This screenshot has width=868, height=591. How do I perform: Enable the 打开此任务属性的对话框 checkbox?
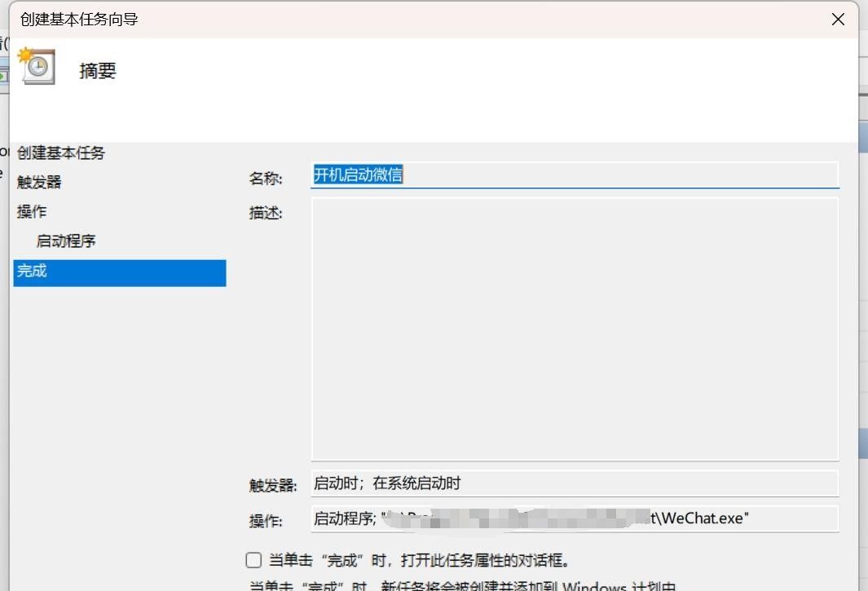[x=253, y=560]
